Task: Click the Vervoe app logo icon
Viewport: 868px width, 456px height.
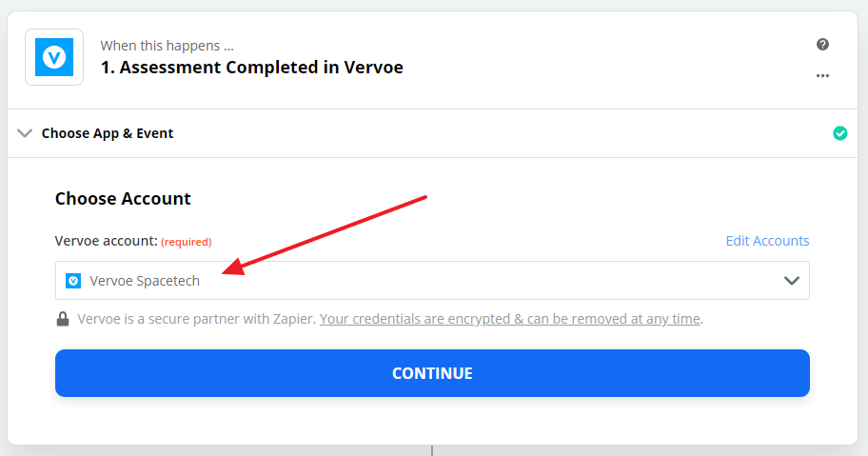Action: [54, 57]
